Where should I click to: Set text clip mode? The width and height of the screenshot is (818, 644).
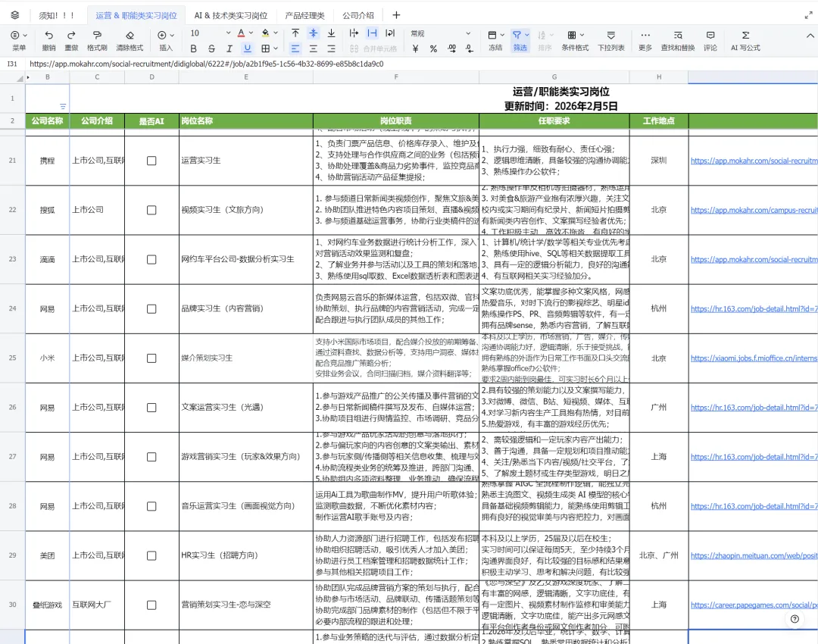372,33
